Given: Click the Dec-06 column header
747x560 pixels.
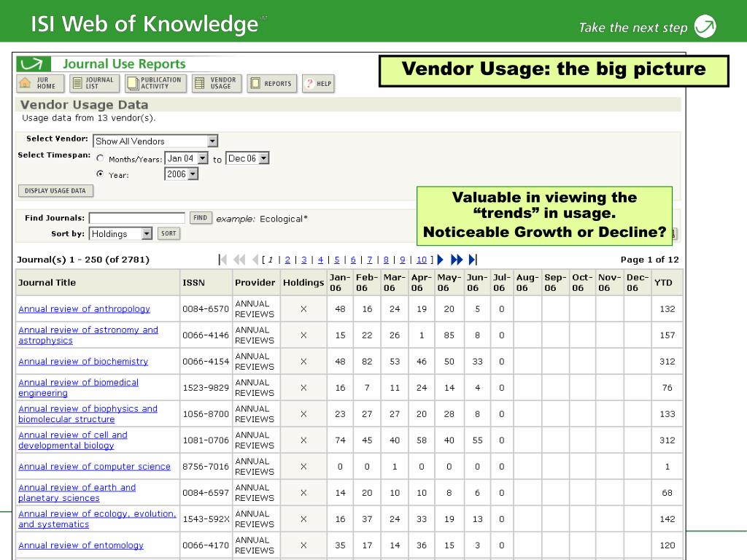Looking at the screenshot, I should click(x=637, y=282).
